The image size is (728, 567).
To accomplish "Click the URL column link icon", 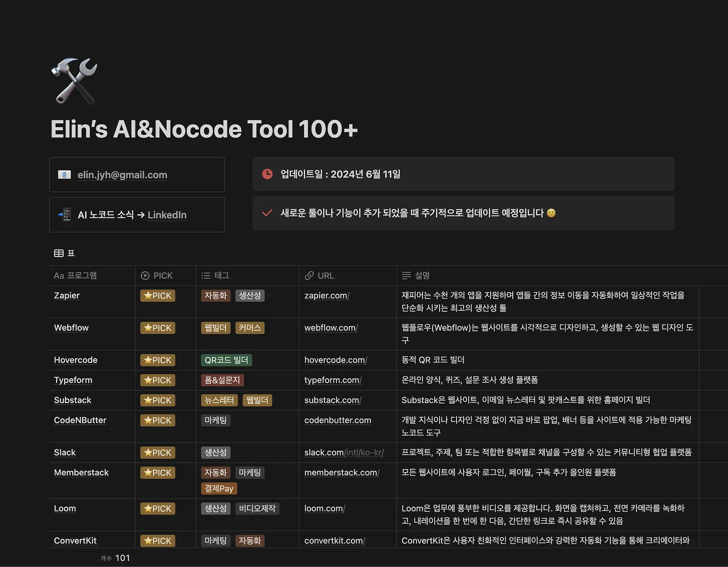I will click(309, 275).
